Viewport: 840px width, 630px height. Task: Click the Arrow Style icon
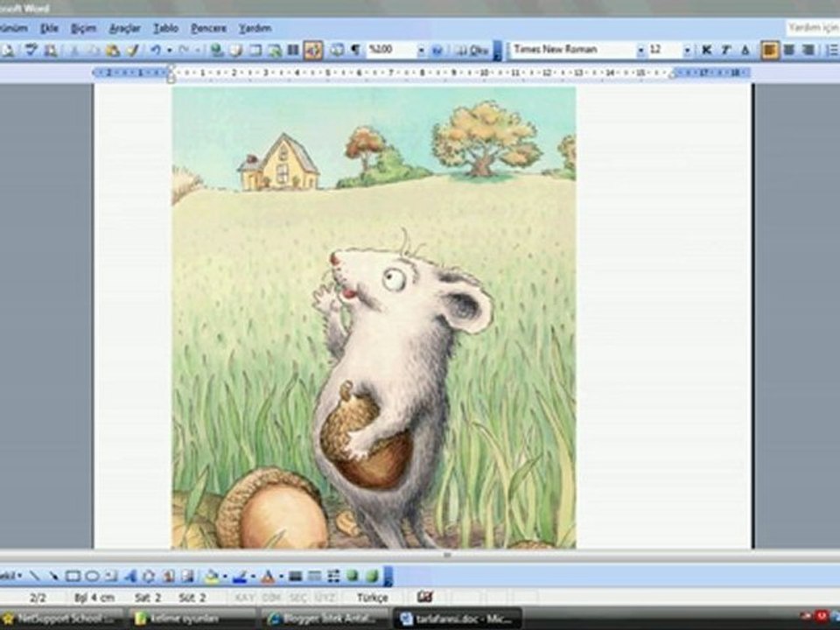point(333,577)
